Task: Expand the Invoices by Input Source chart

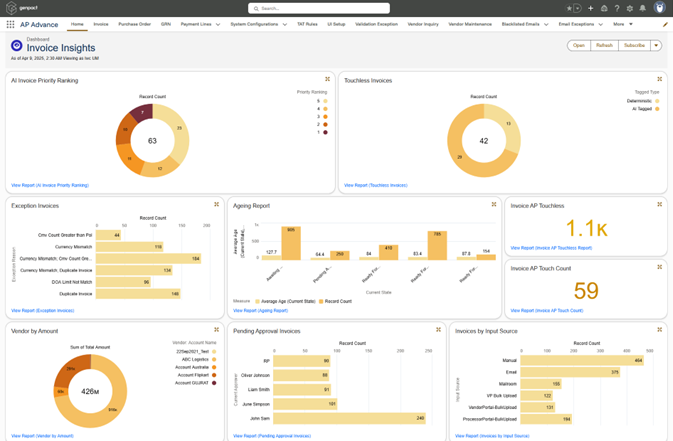Action: click(660, 329)
